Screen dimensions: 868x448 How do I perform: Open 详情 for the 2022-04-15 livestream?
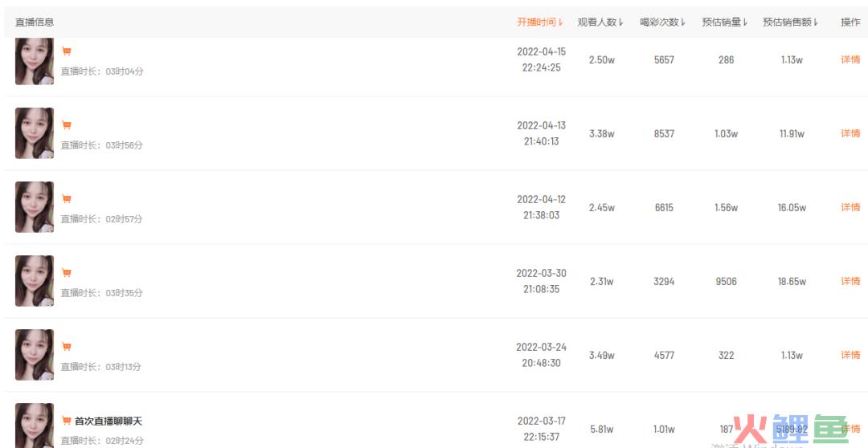click(850, 59)
